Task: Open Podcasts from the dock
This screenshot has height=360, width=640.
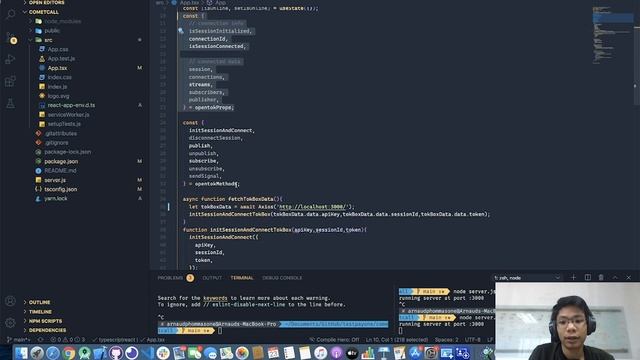Action: pyautogui.click(x=336, y=353)
